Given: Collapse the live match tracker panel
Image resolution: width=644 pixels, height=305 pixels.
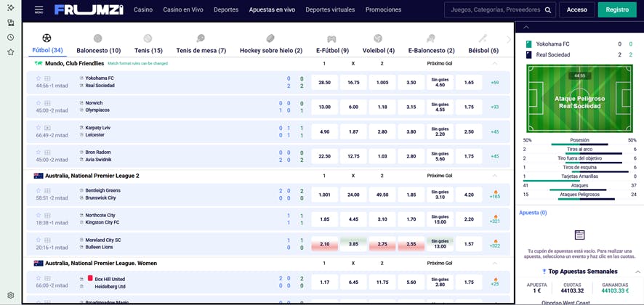Looking at the screenshot, I should pyautogui.click(x=526, y=28).
